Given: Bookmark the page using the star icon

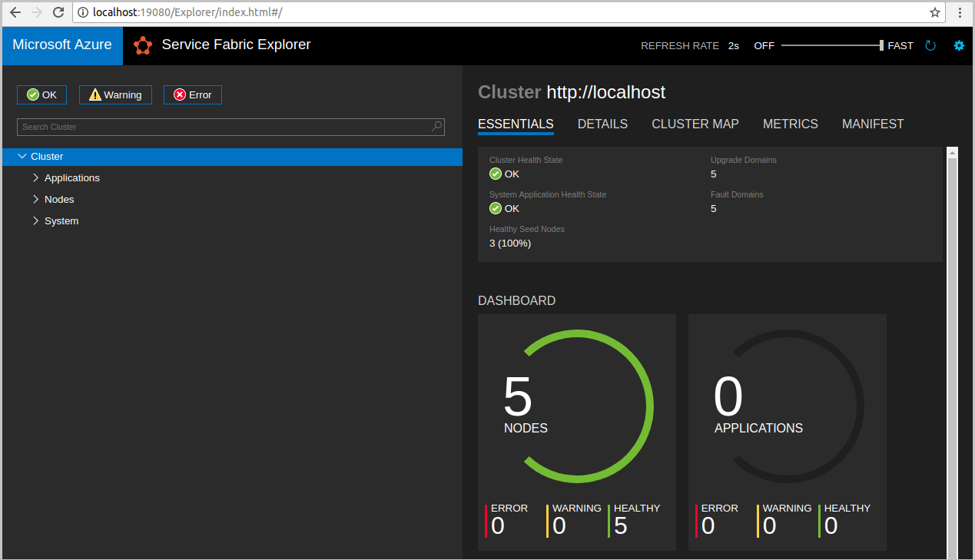Looking at the screenshot, I should point(935,12).
